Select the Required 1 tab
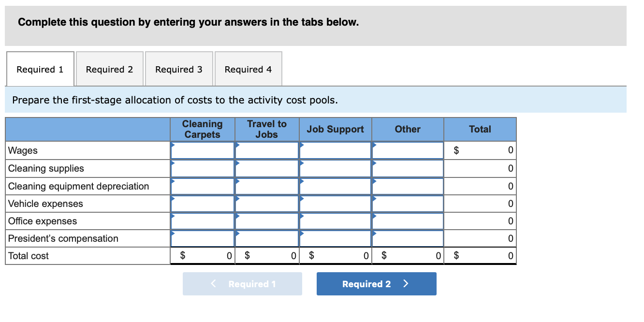This screenshot has width=644, height=322. [40, 69]
